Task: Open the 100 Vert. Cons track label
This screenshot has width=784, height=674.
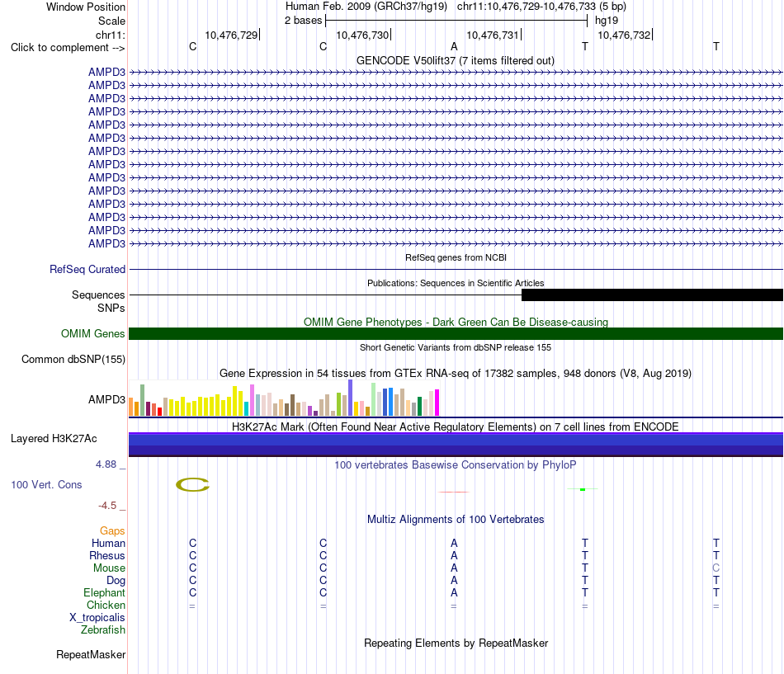Action: point(46,484)
